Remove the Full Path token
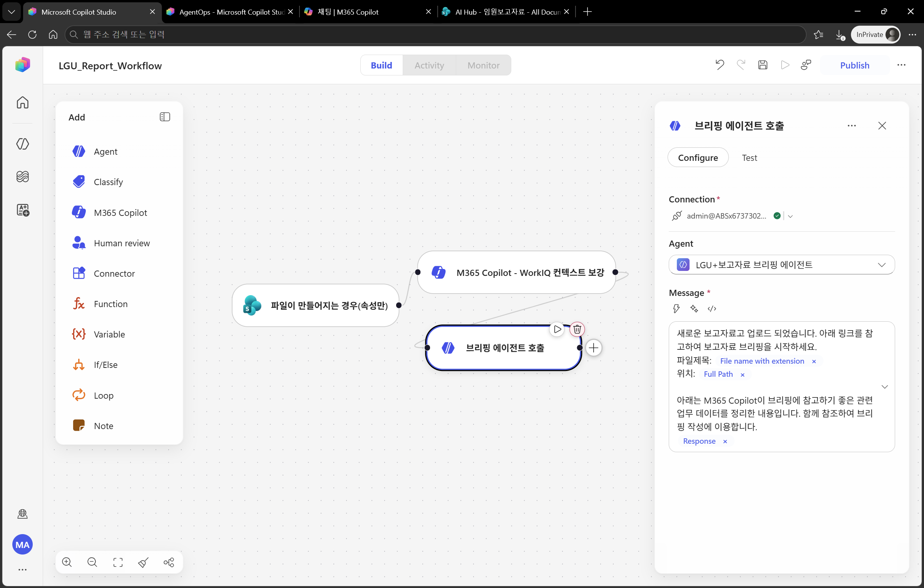The width and height of the screenshot is (924, 588). (743, 375)
